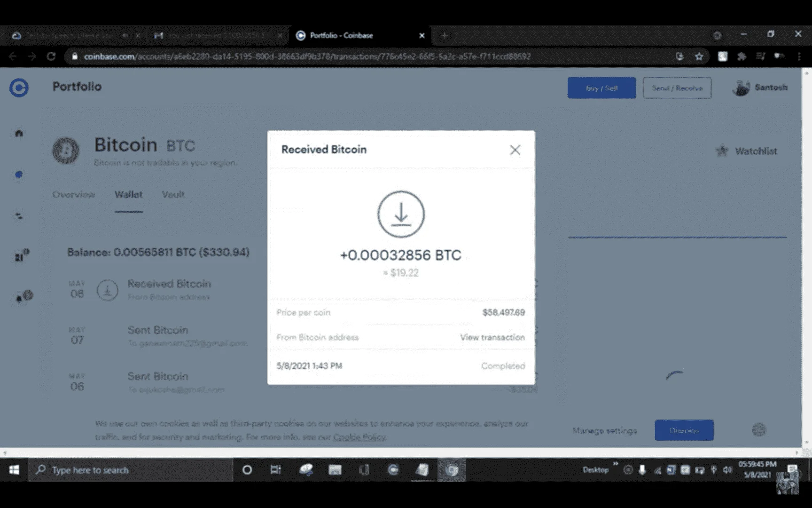Click the taskbar volume icon

click(727, 470)
